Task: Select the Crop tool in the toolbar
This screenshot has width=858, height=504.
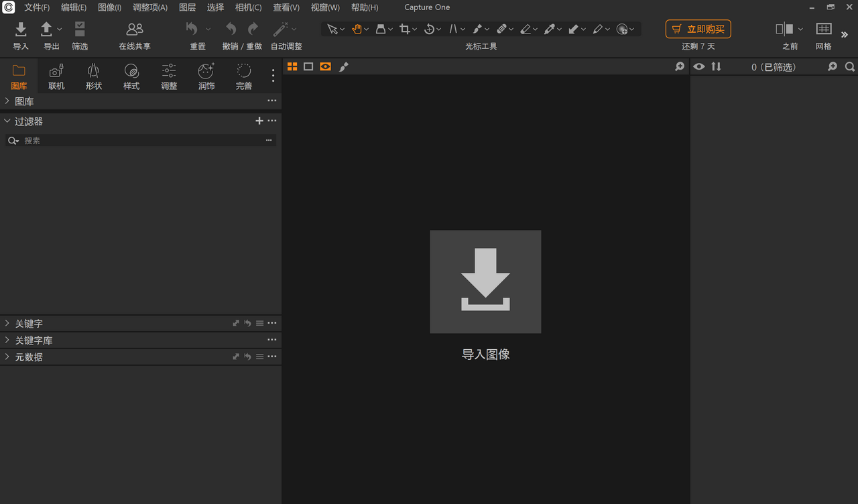Action: (406, 29)
